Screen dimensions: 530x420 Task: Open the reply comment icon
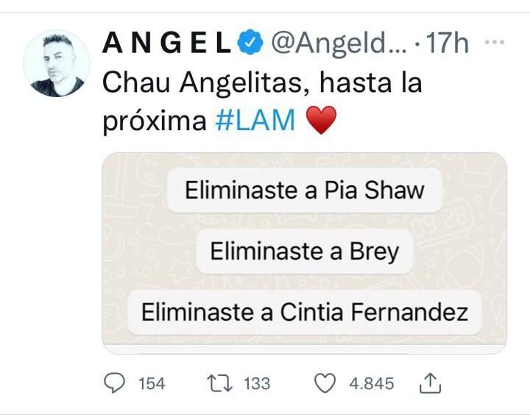pyautogui.click(x=114, y=383)
